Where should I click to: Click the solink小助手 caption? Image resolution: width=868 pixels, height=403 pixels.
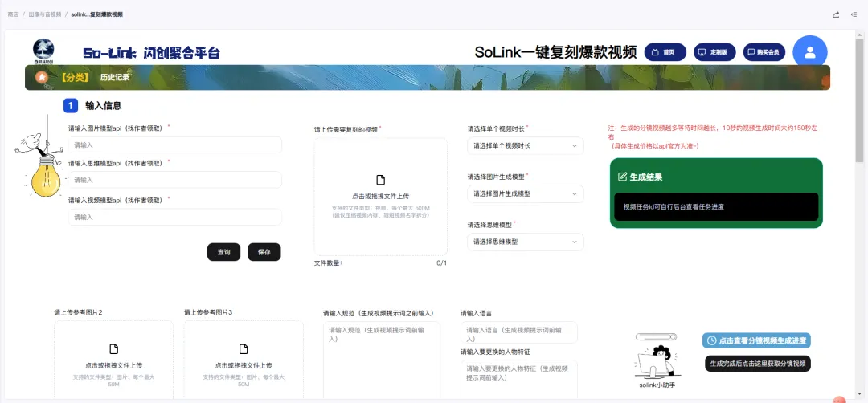657,385
